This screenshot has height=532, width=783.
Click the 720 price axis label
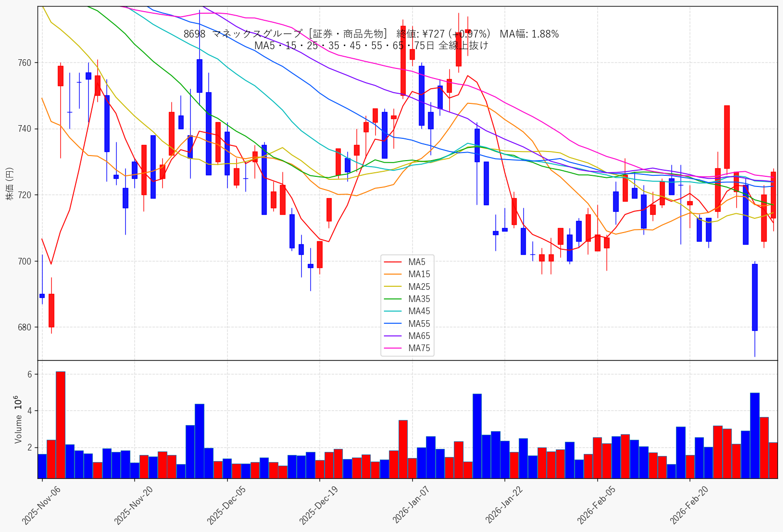[25, 195]
